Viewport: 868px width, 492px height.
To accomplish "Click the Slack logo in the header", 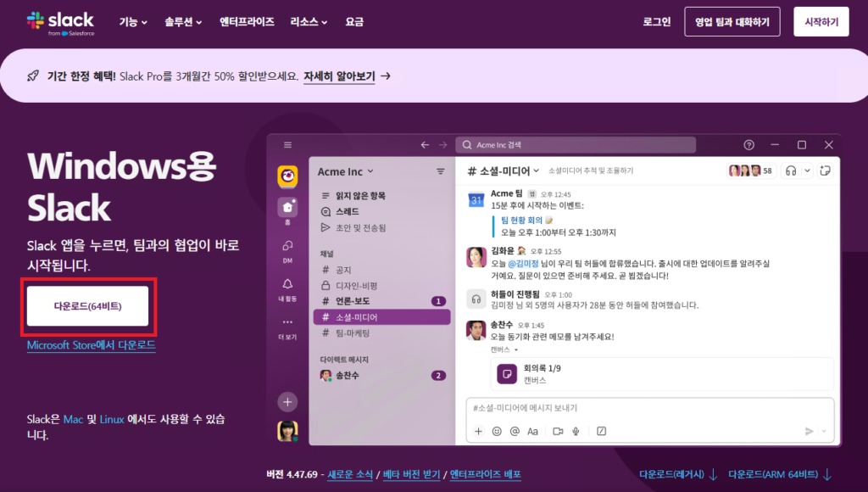I will pos(59,22).
